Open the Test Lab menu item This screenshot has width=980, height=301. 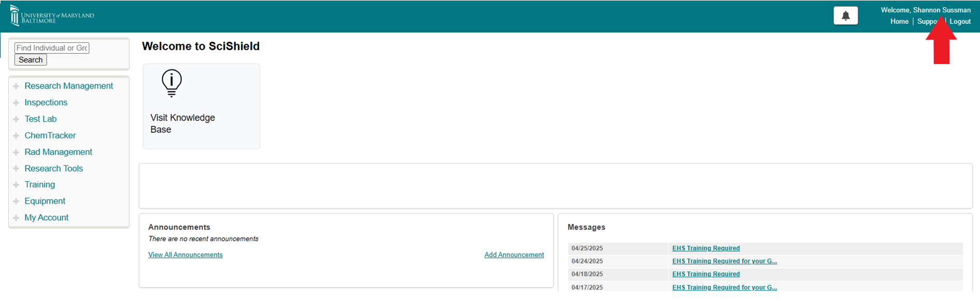coord(40,119)
